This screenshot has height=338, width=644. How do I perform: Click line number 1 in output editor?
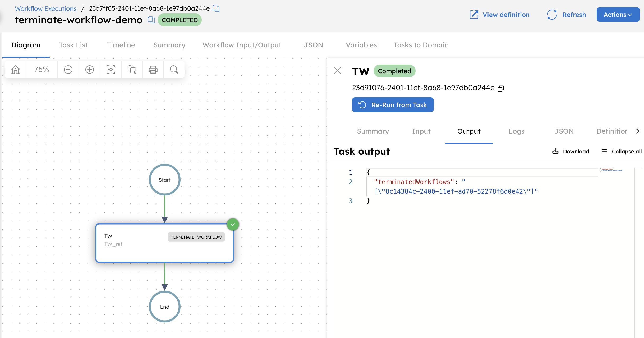351,172
